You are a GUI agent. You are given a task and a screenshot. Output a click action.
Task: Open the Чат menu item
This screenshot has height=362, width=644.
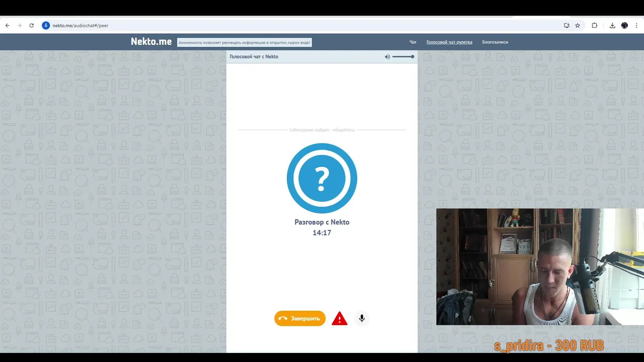413,42
